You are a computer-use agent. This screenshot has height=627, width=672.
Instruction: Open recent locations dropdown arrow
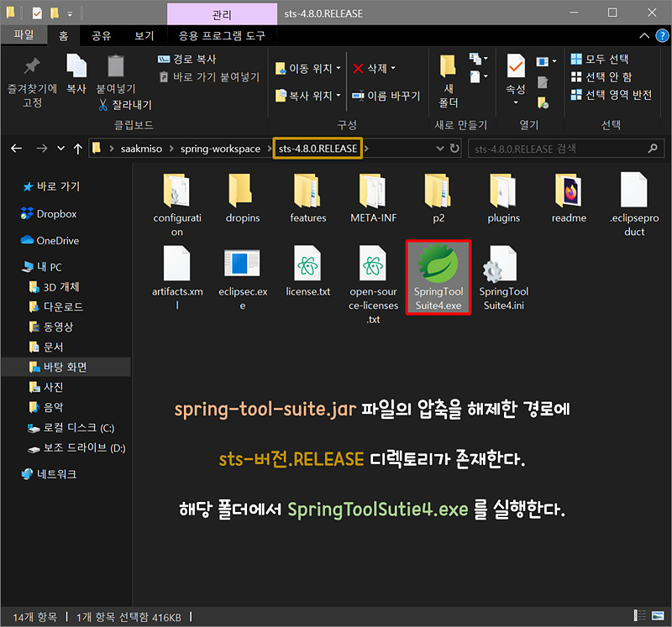coord(60,149)
